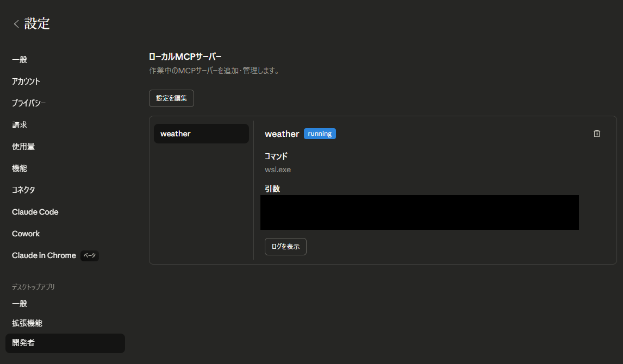The width and height of the screenshot is (623, 364).
Task: Select 開発者 in the sidebar
Action: pyautogui.click(x=23, y=343)
